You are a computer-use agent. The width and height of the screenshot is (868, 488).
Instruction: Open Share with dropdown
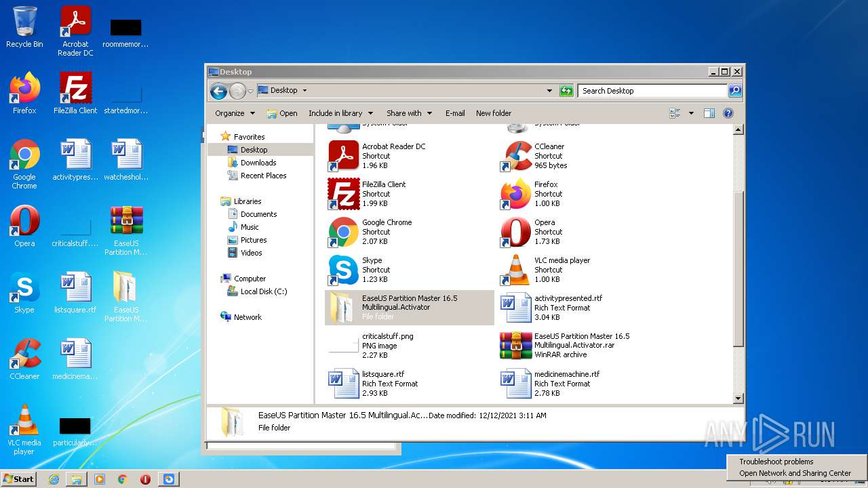(409, 113)
